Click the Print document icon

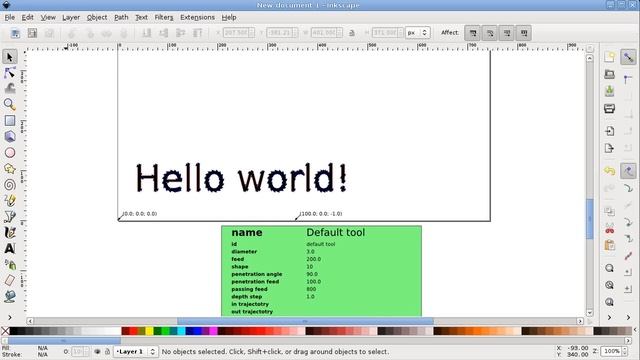click(609, 108)
